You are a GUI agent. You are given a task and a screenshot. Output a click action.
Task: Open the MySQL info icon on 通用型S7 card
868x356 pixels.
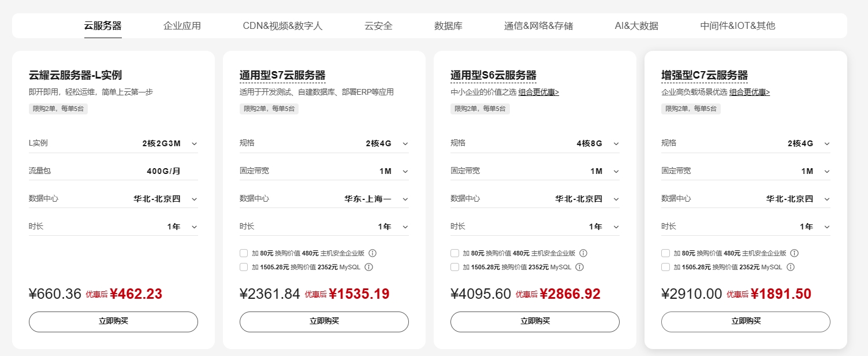tap(369, 267)
